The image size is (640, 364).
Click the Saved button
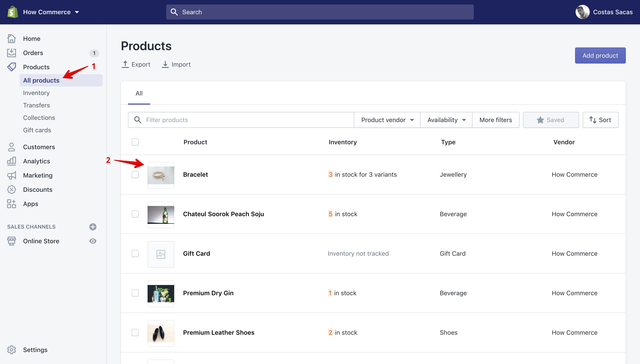click(x=551, y=120)
